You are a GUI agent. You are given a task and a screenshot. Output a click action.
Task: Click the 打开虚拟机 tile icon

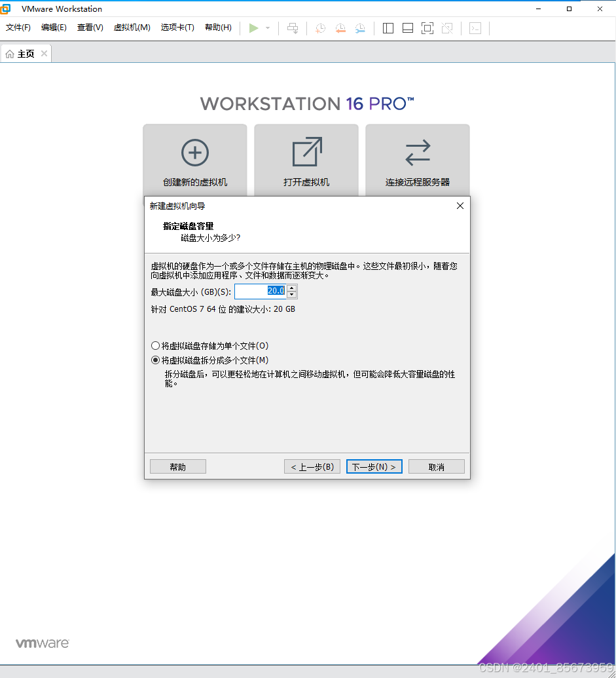pos(307,152)
